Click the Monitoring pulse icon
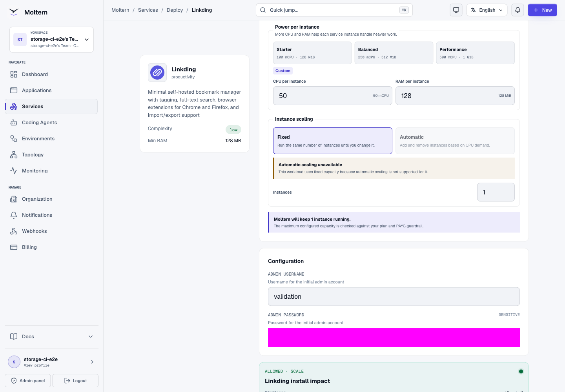 click(x=14, y=171)
